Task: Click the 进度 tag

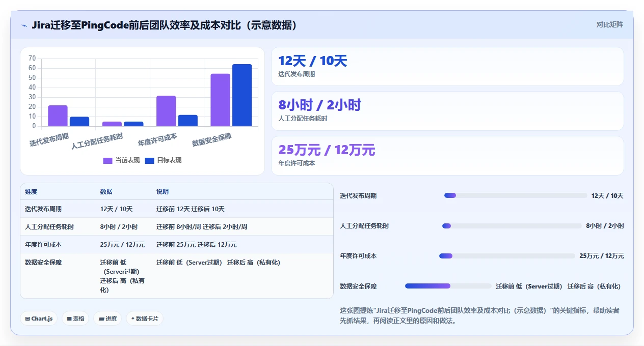Action: click(x=108, y=319)
